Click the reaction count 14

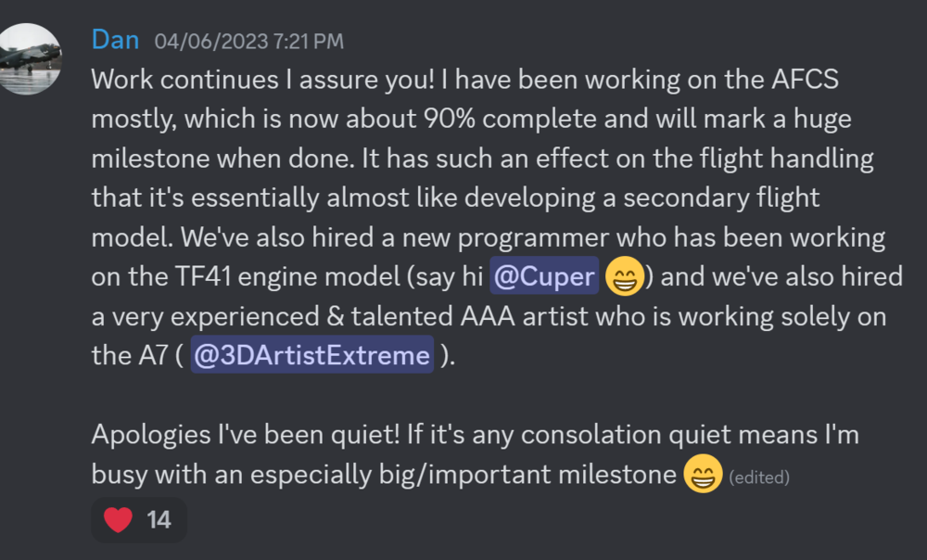(159, 520)
